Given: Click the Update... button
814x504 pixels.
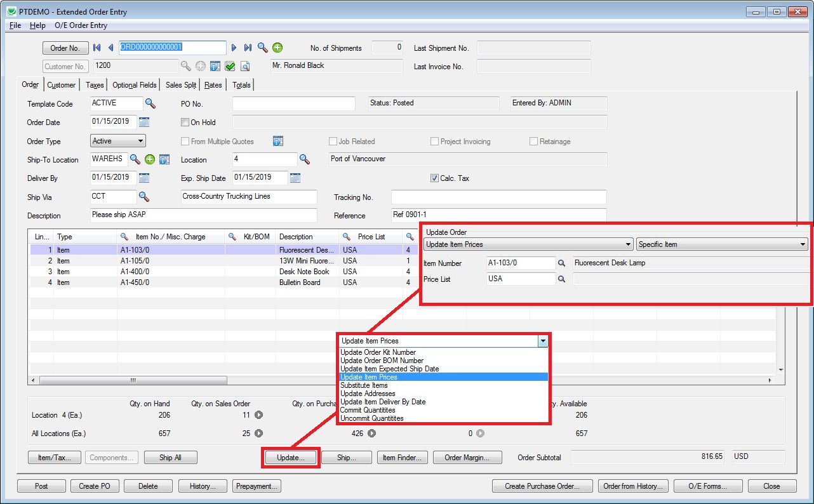Looking at the screenshot, I should pyautogui.click(x=290, y=457).
